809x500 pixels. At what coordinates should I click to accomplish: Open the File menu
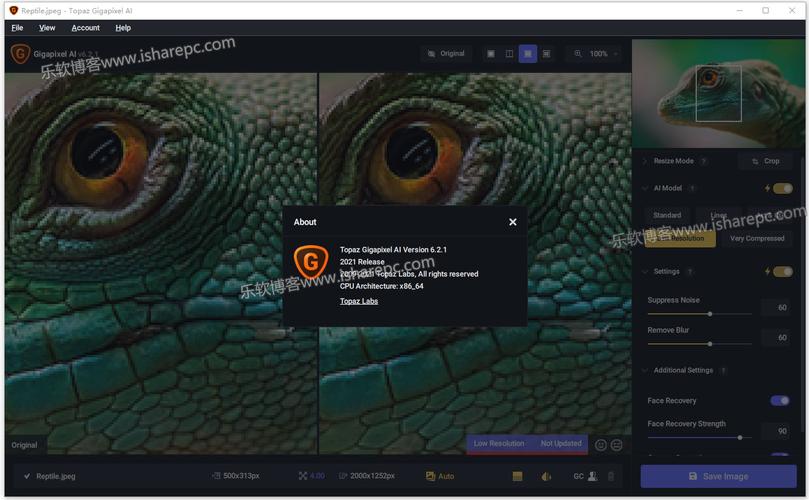(x=17, y=28)
